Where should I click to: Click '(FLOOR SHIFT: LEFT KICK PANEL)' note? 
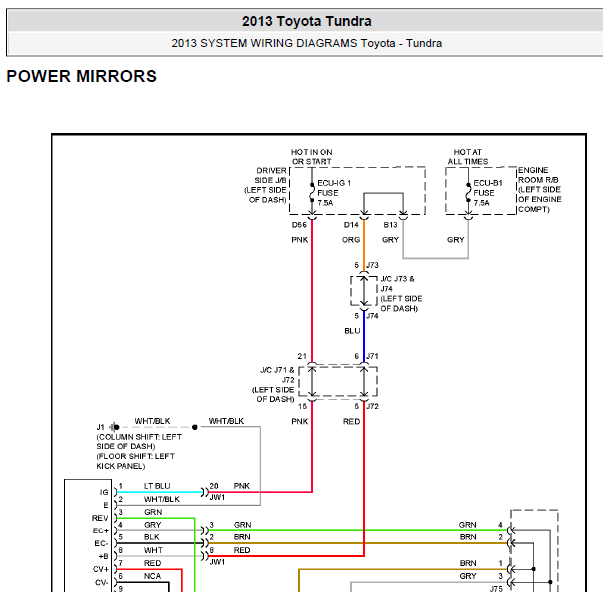pos(135,461)
